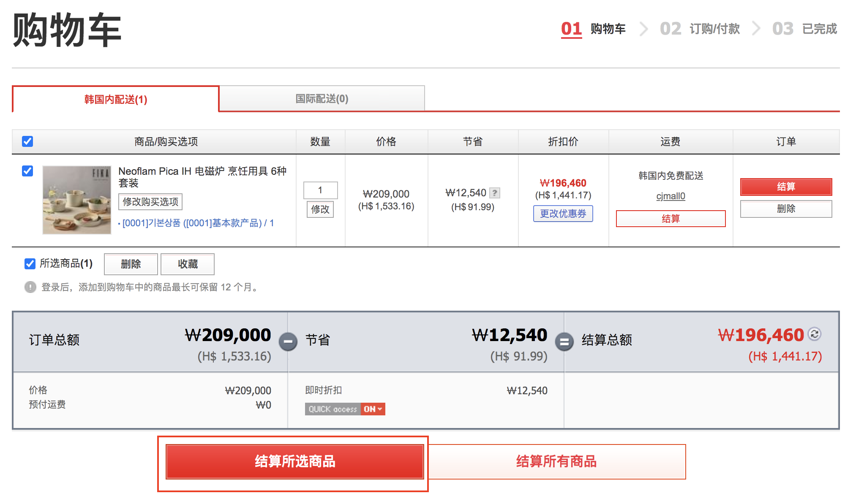The width and height of the screenshot is (845, 504).
Task: Open 更改优惠券 coupon selector
Action: (563, 214)
